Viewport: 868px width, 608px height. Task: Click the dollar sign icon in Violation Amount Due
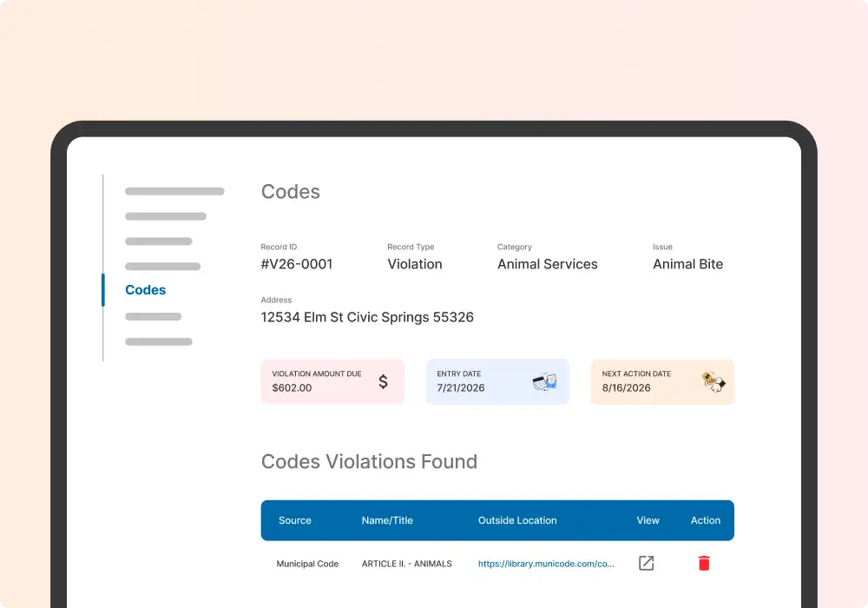pos(383,381)
